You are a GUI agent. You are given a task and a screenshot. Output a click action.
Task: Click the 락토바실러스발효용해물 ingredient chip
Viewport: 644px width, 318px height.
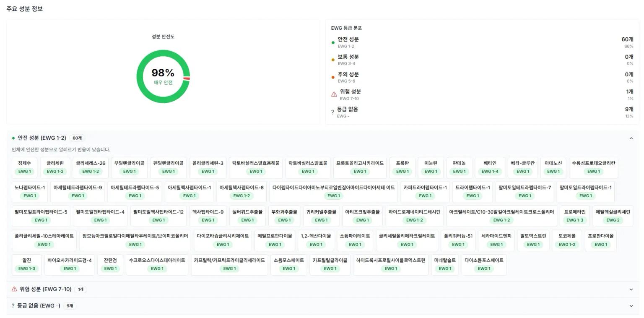[256, 167]
